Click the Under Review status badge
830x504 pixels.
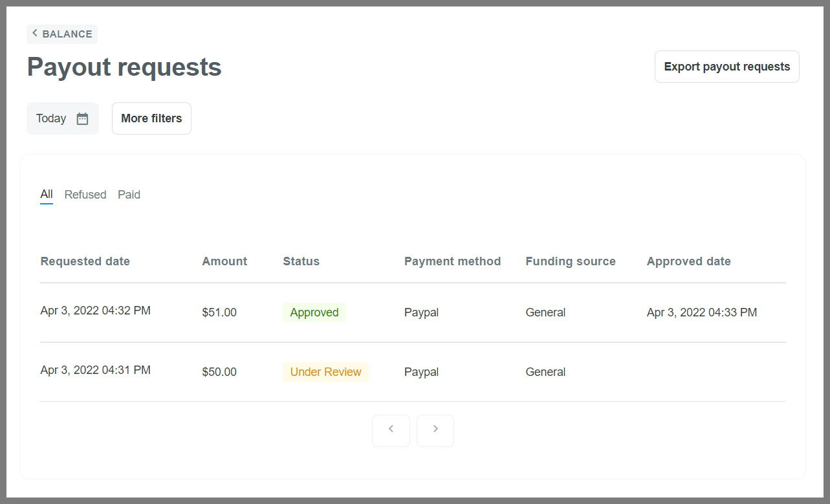click(x=325, y=372)
